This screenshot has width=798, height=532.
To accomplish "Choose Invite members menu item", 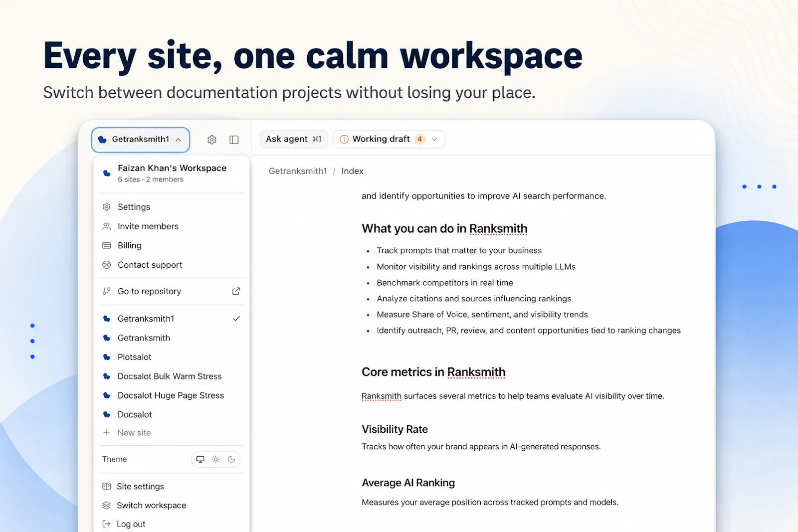I will point(171,226).
